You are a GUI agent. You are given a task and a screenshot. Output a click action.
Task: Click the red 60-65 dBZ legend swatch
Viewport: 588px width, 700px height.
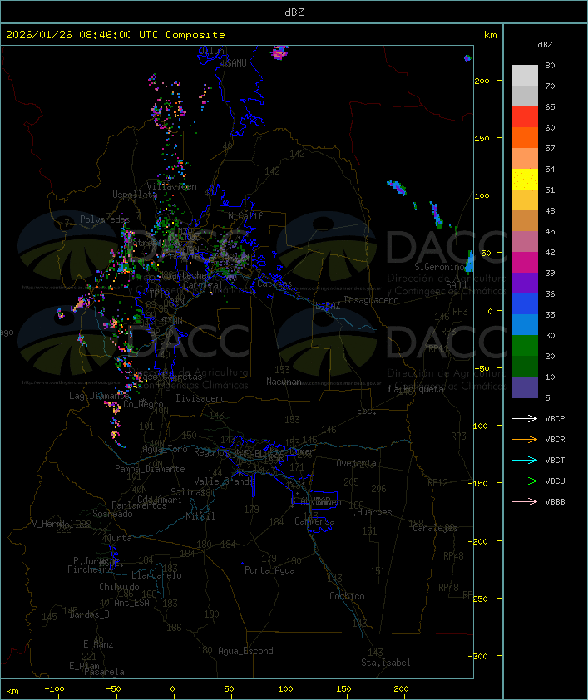pos(525,117)
